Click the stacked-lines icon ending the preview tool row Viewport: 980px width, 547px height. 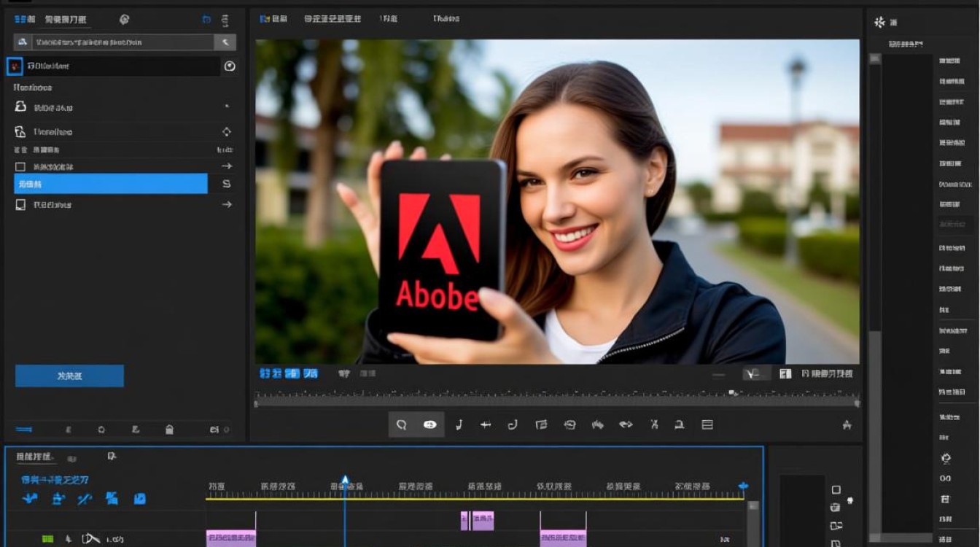point(707,424)
